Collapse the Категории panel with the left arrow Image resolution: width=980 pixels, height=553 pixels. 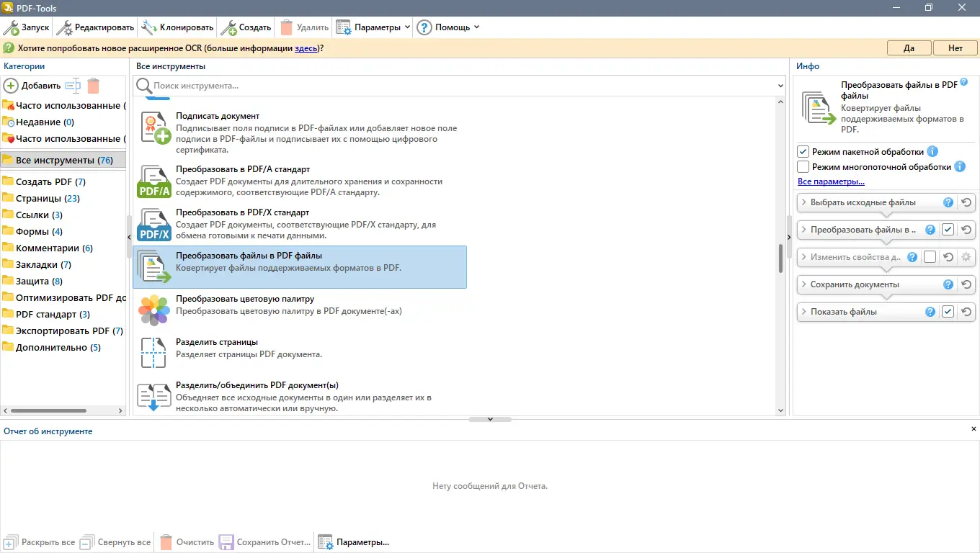(130, 236)
